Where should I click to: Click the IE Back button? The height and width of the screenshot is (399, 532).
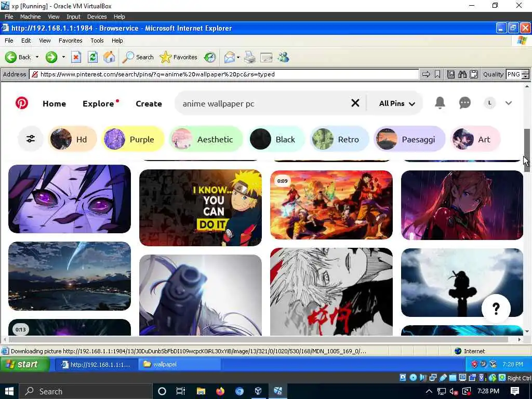click(19, 57)
